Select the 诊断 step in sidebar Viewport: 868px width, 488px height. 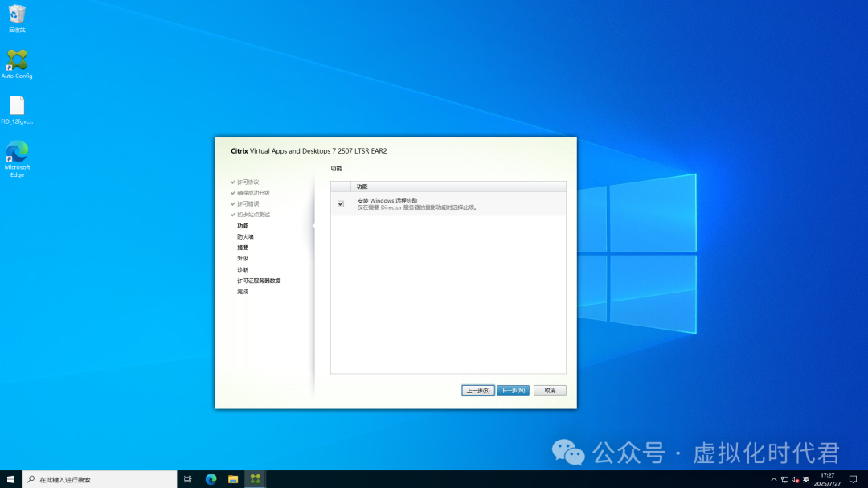(x=243, y=270)
